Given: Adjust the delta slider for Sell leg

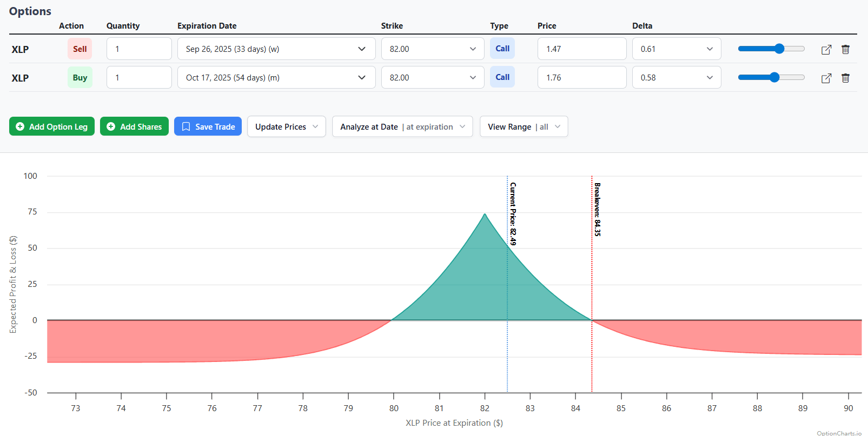Looking at the screenshot, I should [779, 49].
